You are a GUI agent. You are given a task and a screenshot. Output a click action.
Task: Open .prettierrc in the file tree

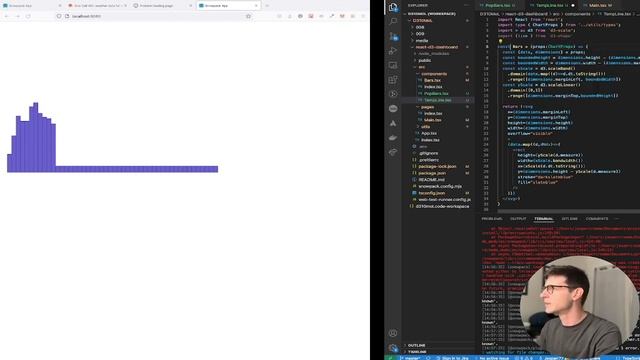tap(437, 160)
